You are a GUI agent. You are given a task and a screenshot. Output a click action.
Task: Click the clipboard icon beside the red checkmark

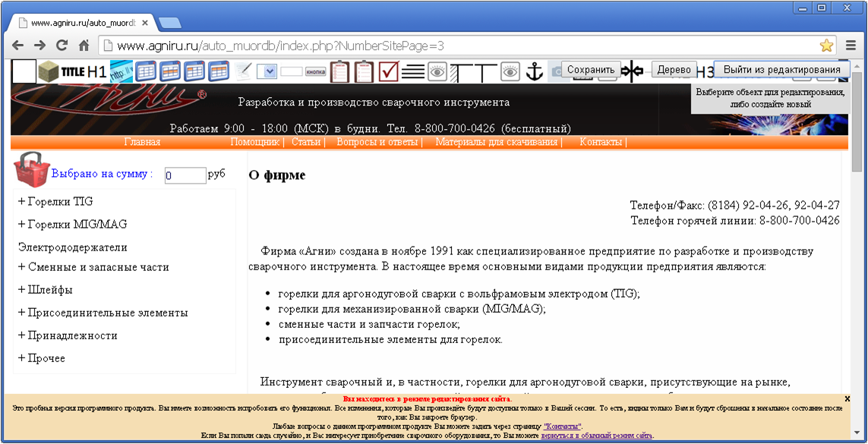click(365, 71)
